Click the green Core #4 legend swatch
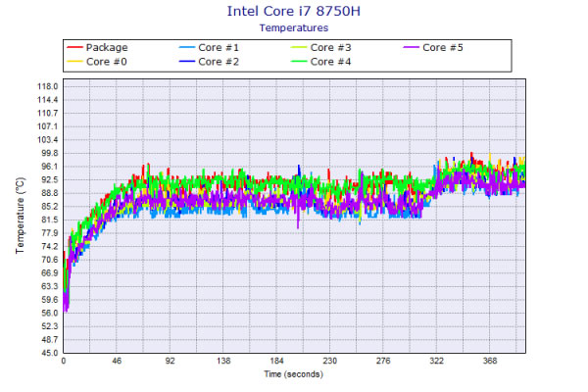Screen dimensions: 588x392 click(299, 61)
